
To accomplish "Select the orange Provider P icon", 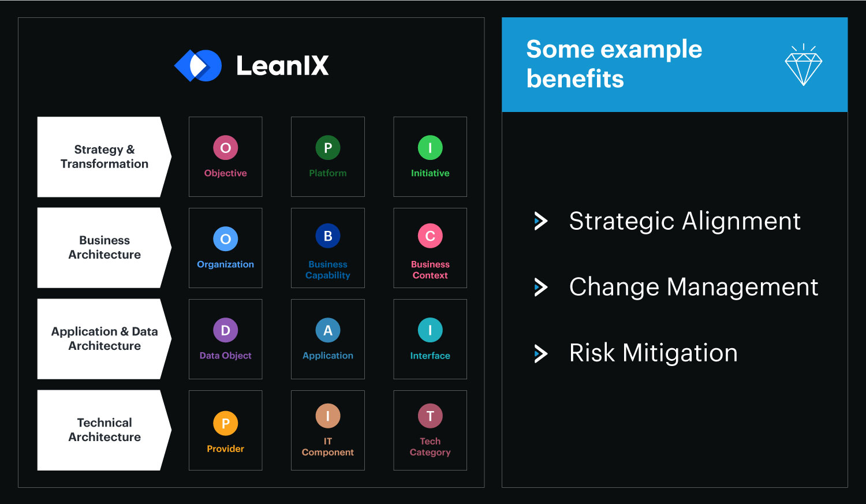I will [x=225, y=424].
